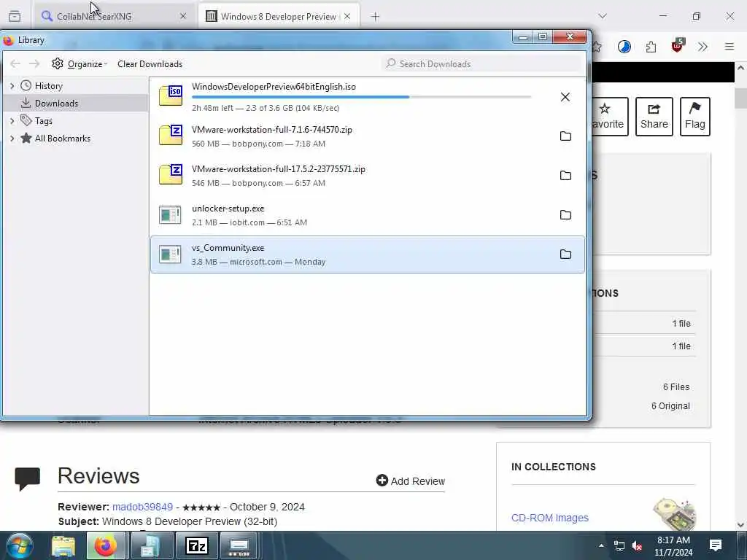Image resolution: width=747 pixels, height=560 pixels.
Task: Click Firefox icon in taskbar
Action: click(106, 546)
